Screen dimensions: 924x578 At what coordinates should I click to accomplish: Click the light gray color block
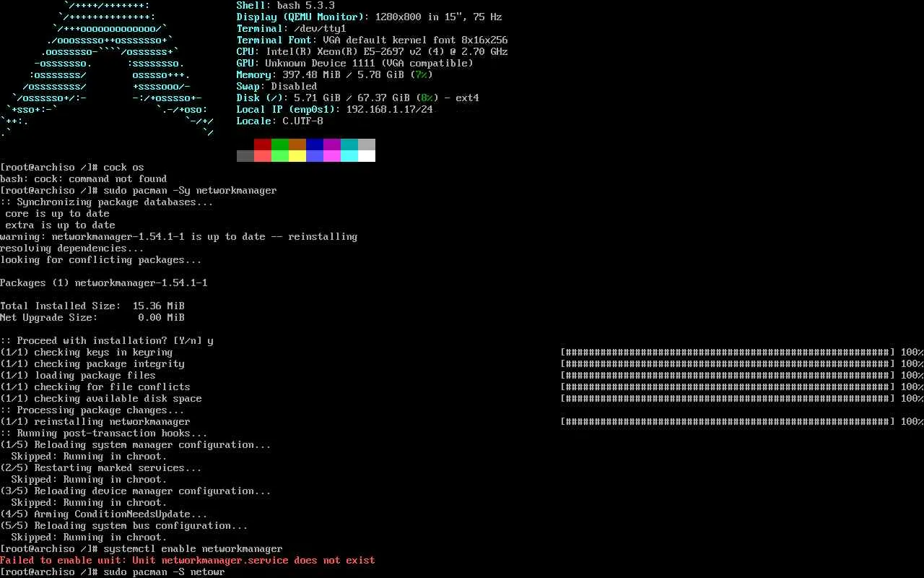(367, 144)
